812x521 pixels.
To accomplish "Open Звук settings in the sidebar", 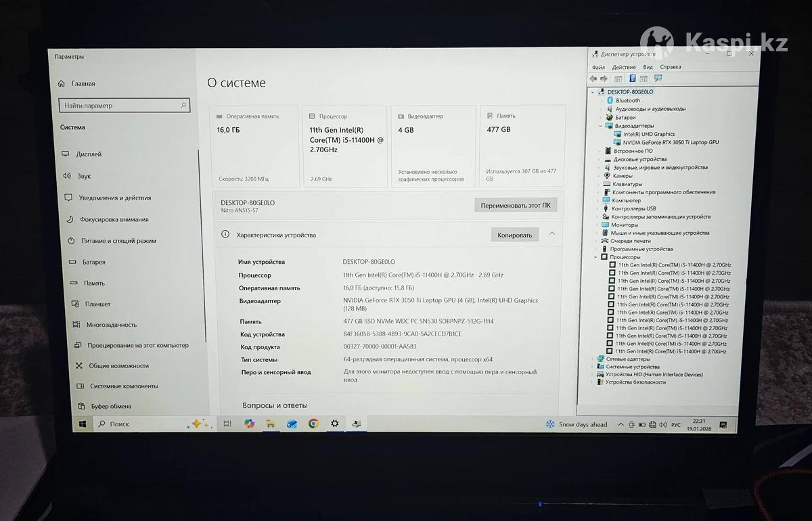I will [83, 176].
